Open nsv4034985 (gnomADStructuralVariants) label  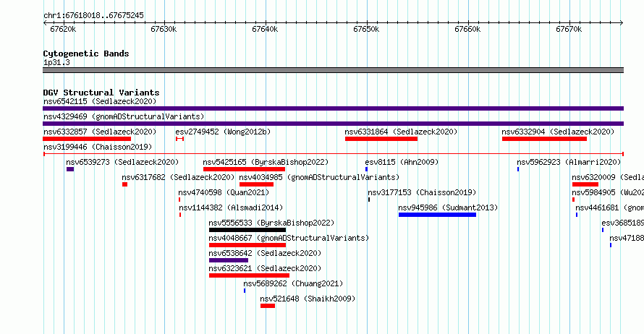[x=319, y=177]
